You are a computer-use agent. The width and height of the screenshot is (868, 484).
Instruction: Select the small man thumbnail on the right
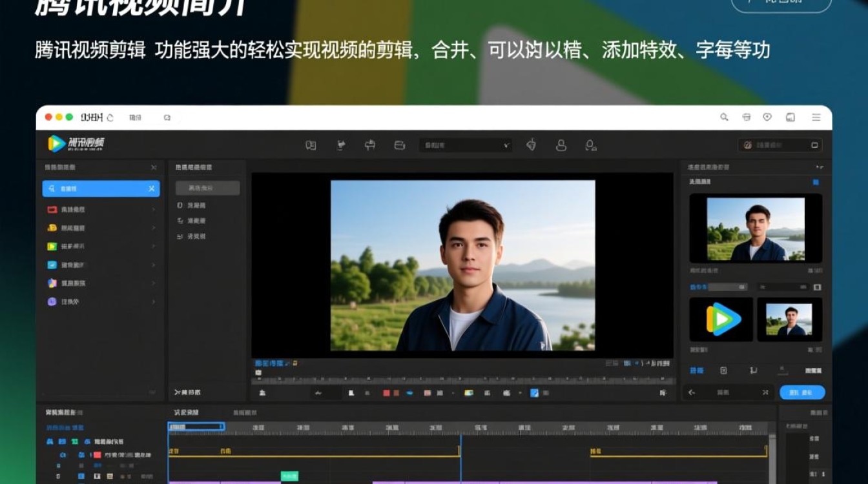coord(790,319)
